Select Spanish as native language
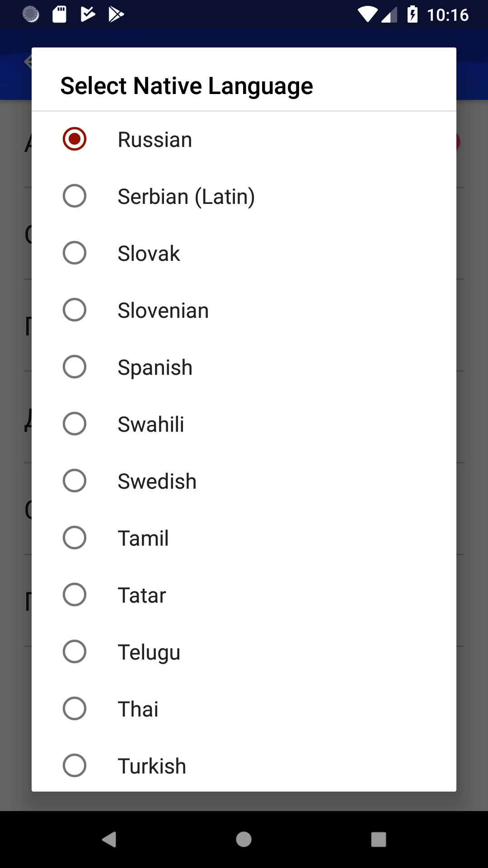 (244, 367)
